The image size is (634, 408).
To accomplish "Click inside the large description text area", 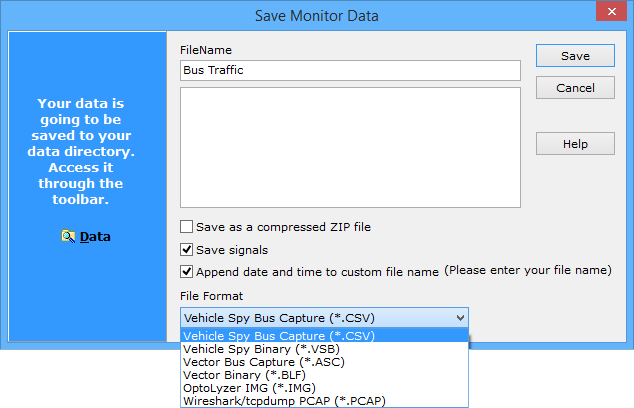I will click(x=350, y=147).
